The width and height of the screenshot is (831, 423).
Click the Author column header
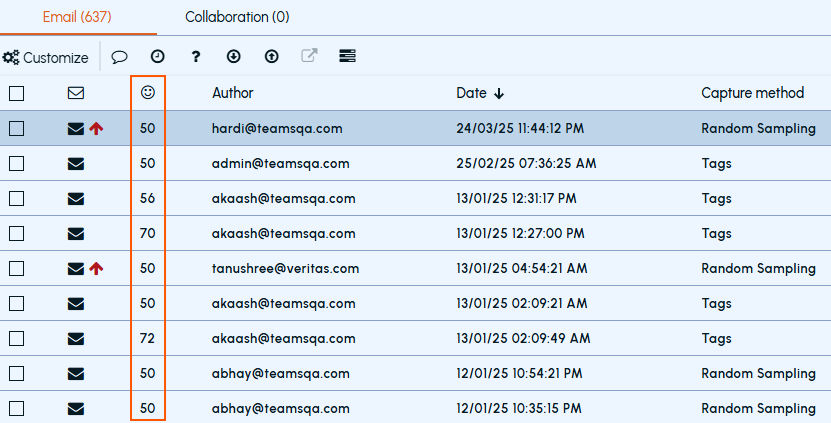tap(233, 93)
